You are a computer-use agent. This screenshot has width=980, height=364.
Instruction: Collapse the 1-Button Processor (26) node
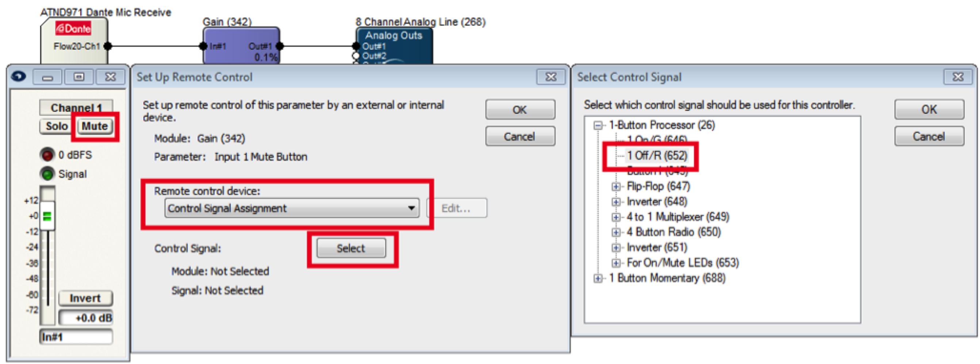click(x=598, y=125)
